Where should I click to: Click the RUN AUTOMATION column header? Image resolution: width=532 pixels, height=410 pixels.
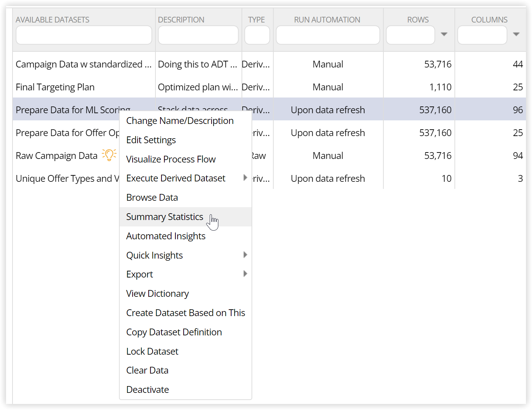(x=327, y=20)
